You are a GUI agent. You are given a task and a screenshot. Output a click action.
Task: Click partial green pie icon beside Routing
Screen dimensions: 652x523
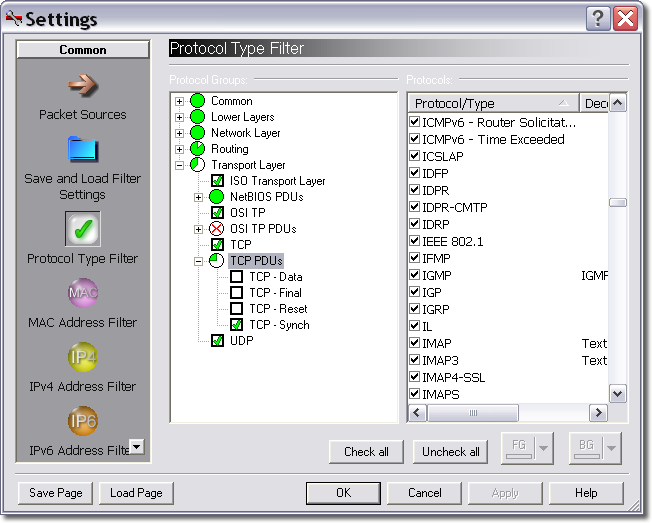pyautogui.click(x=198, y=149)
